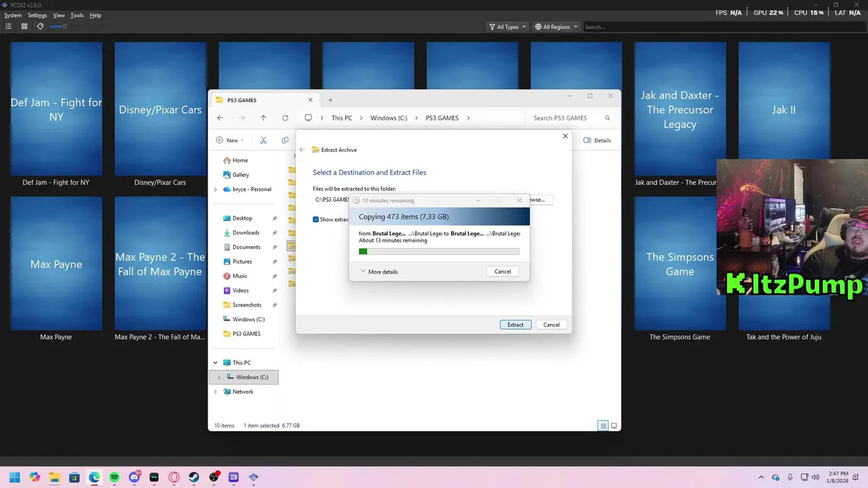Screen dimensions: 868x488
Task: Expand bryce - Personal OneDrive node
Action: point(216,190)
